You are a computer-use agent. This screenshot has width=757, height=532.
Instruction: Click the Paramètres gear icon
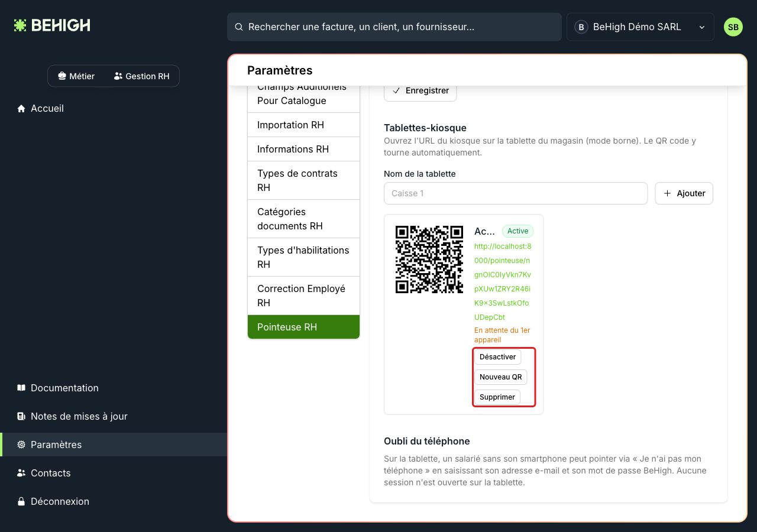pos(21,445)
